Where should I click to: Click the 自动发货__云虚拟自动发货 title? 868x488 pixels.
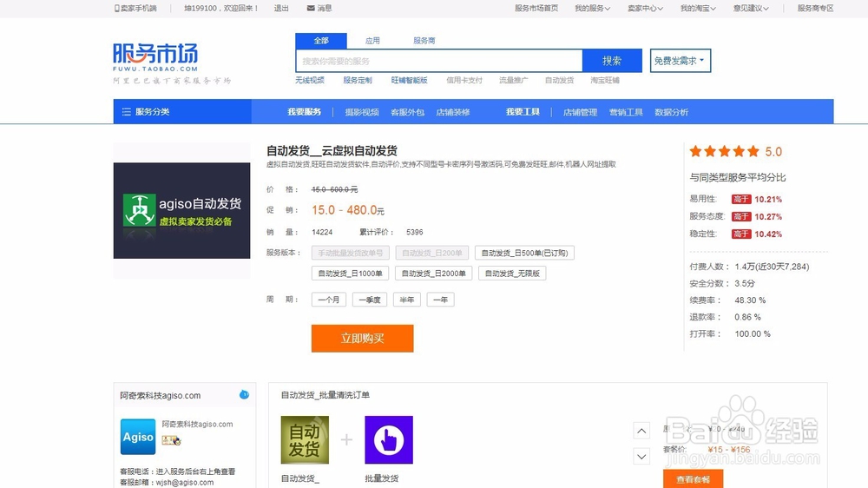(x=332, y=151)
